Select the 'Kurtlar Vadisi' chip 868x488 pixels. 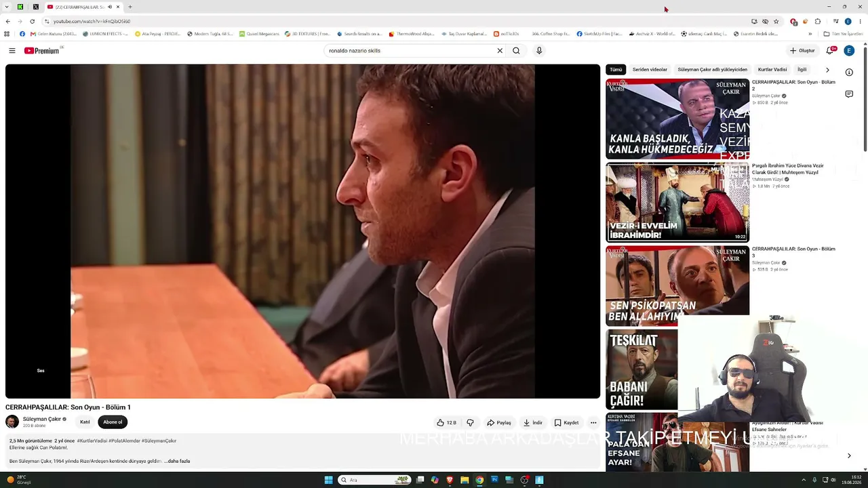(x=772, y=70)
